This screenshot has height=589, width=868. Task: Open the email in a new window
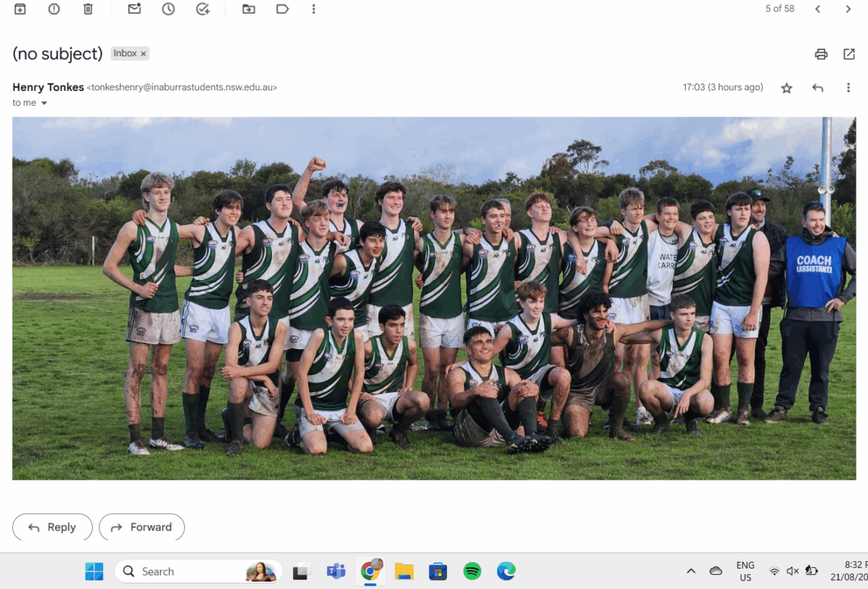tap(849, 54)
